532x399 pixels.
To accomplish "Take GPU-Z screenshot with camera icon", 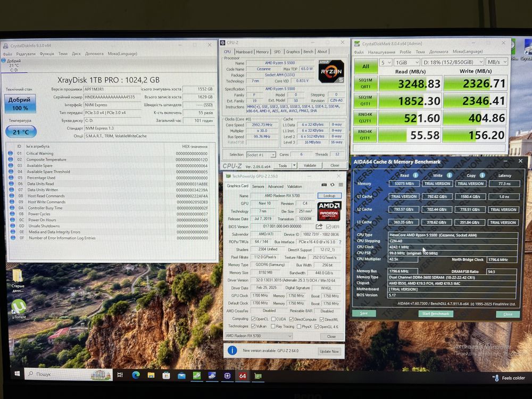I will coord(324,185).
